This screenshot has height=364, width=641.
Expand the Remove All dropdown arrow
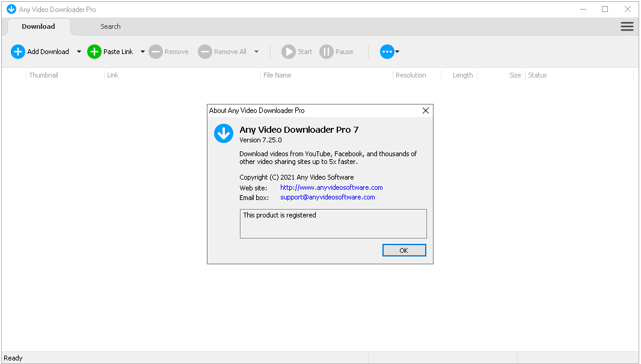pyautogui.click(x=256, y=52)
